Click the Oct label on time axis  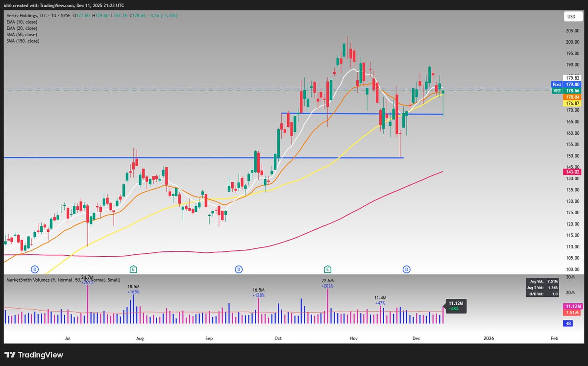pyautogui.click(x=278, y=339)
